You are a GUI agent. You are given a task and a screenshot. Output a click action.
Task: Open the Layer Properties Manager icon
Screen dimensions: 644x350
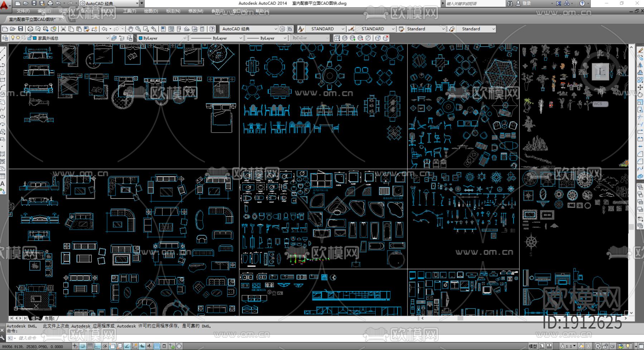pos(5,38)
